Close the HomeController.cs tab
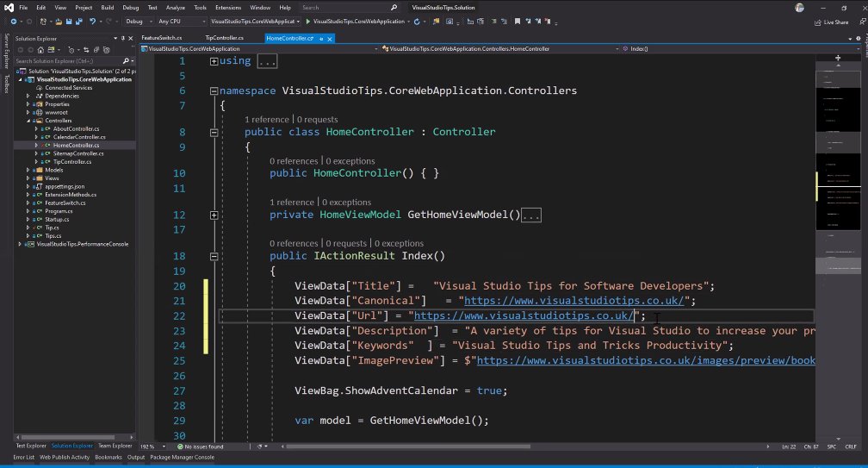The height and width of the screenshot is (468, 868). pos(330,39)
